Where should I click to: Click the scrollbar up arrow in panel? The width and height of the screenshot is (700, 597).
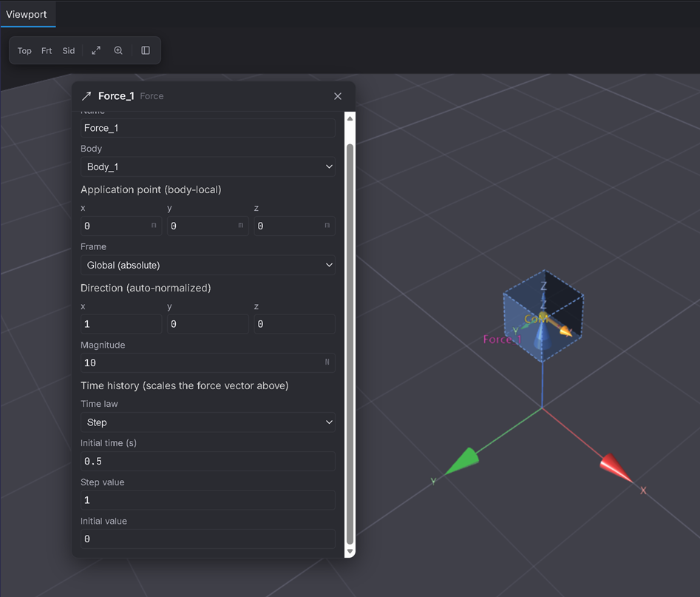350,118
